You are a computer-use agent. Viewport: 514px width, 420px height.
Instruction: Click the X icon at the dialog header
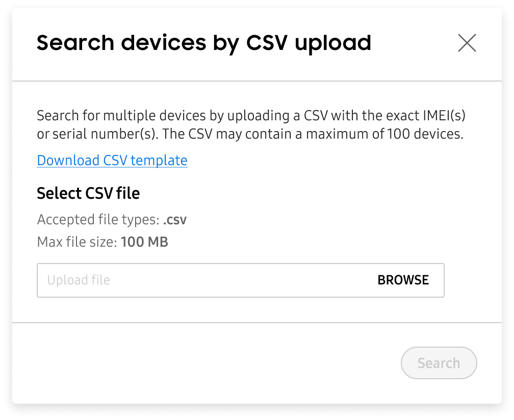(467, 43)
